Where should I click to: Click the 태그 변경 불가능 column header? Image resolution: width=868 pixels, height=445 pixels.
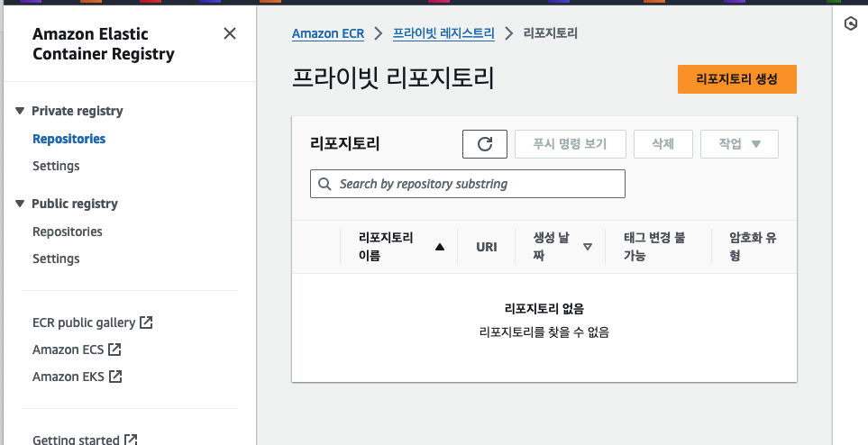pos(654,247)
